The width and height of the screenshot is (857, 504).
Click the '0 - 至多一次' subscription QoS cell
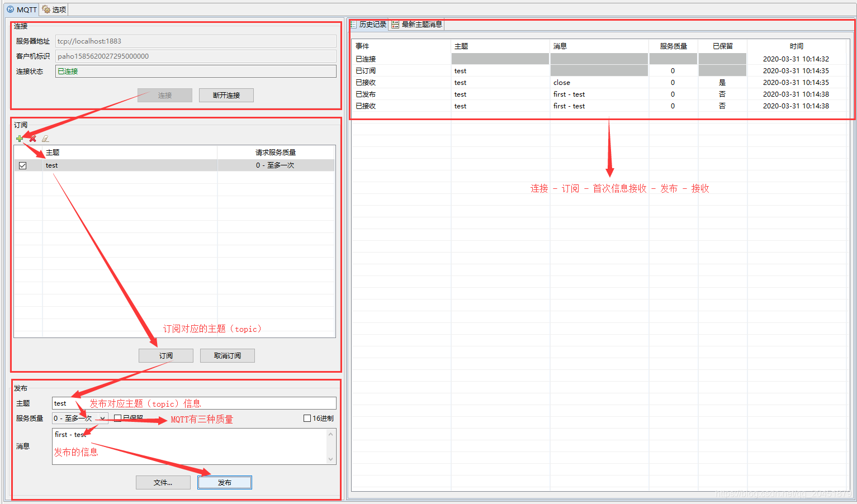pyautogui.click(x=275, y=165)
